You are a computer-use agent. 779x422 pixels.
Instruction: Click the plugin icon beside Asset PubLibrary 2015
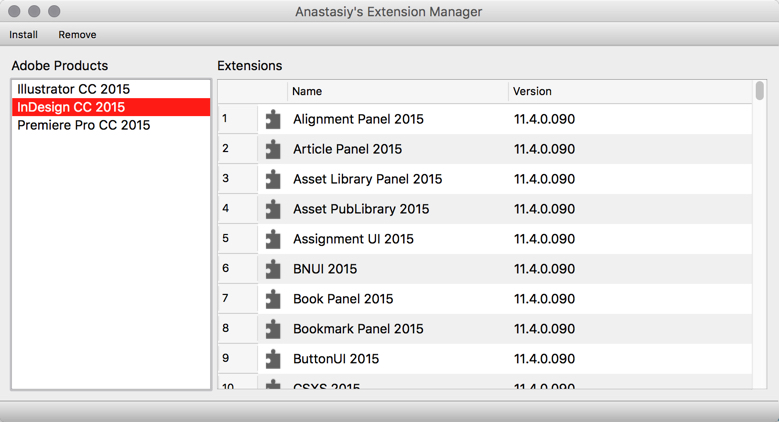click(x=273, y=209)
